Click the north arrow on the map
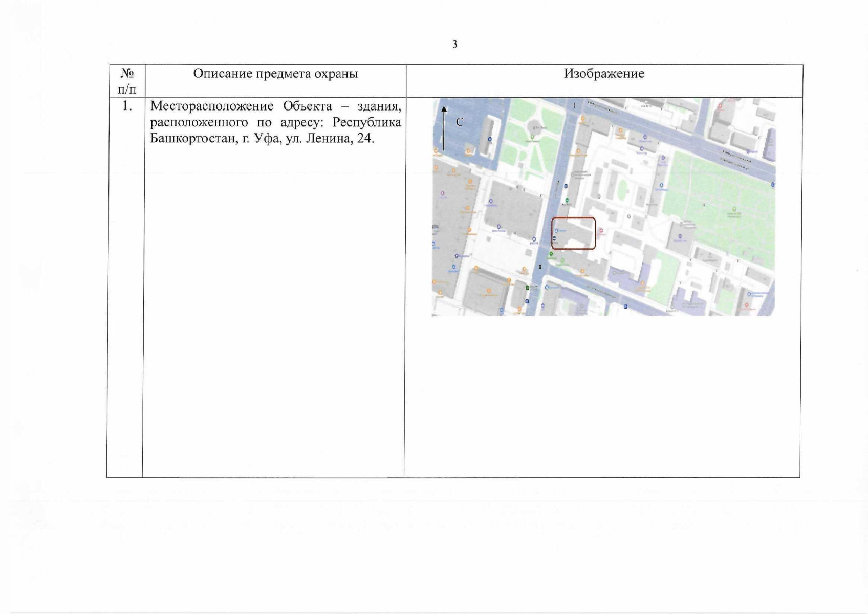The width and height of the screenshot is (868, 614). (x=444, y=128)
